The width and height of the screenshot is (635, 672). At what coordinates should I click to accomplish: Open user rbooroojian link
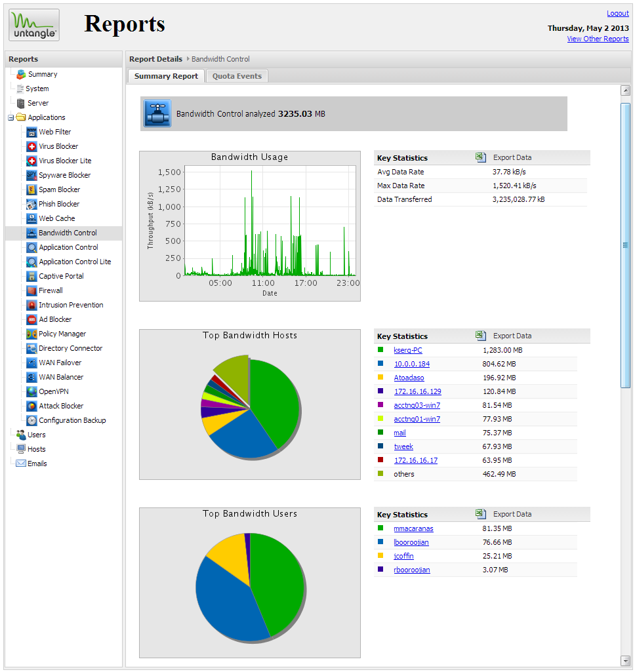411,570
